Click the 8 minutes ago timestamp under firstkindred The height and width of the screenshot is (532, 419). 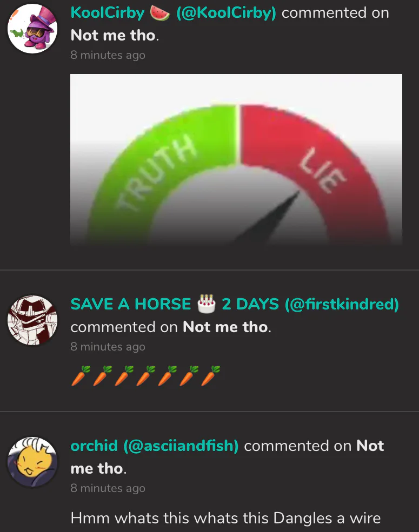[108, 347]
